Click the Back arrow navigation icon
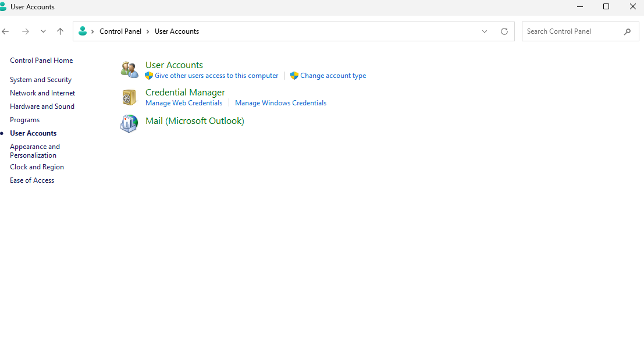 (x=6, y=31)
